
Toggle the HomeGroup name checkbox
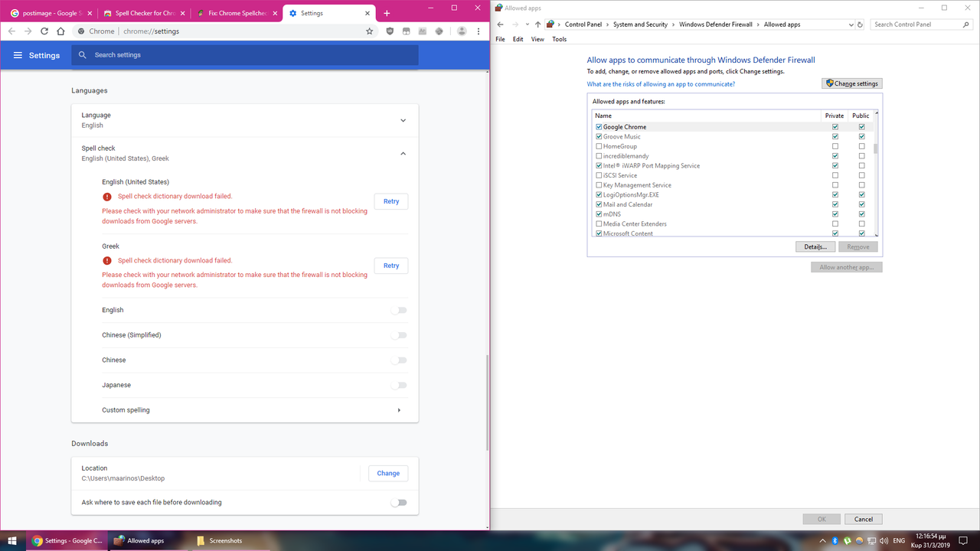pos(599,146)
